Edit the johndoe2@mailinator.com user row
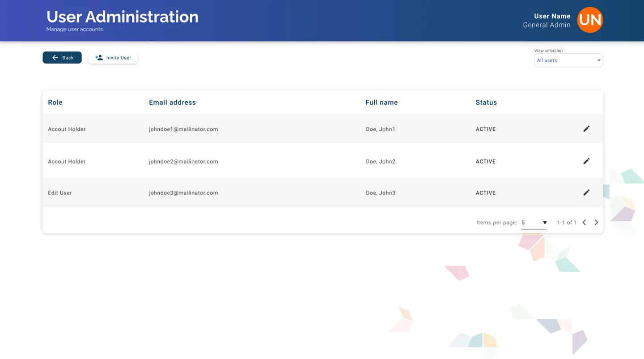This screenshot has width=644, height=359. [586, 161]
